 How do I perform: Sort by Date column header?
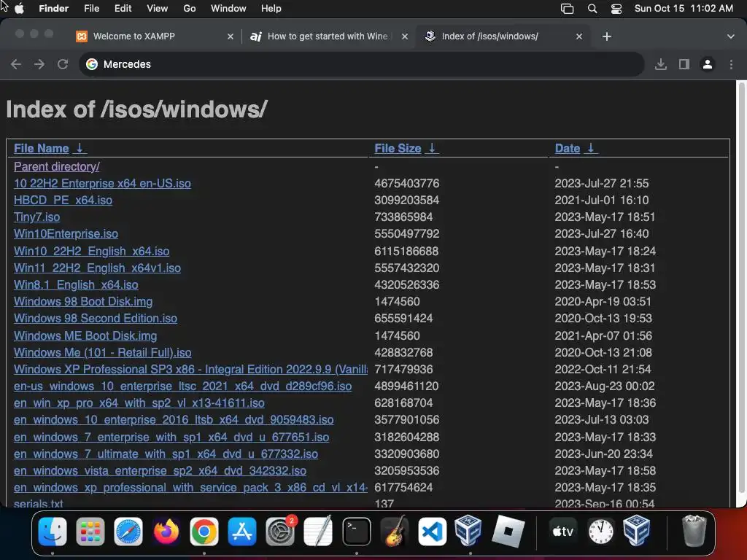pyautogui.click(x=568, y=149)
